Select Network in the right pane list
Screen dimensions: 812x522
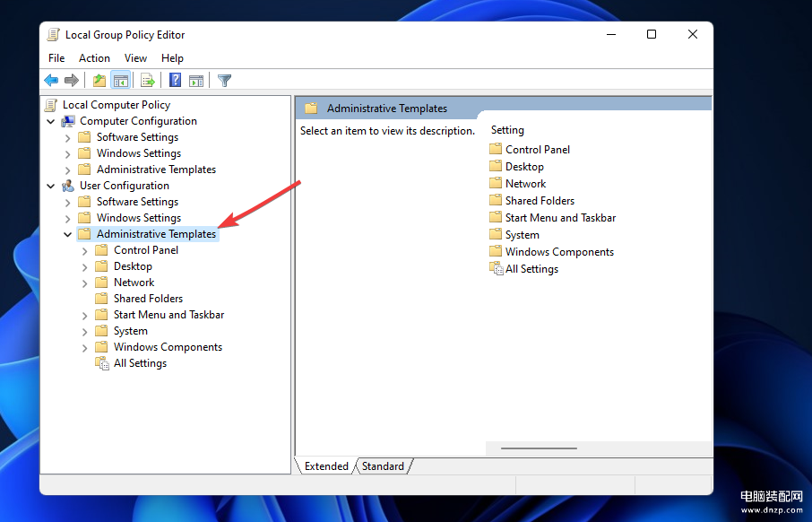[x=525, y=184]
